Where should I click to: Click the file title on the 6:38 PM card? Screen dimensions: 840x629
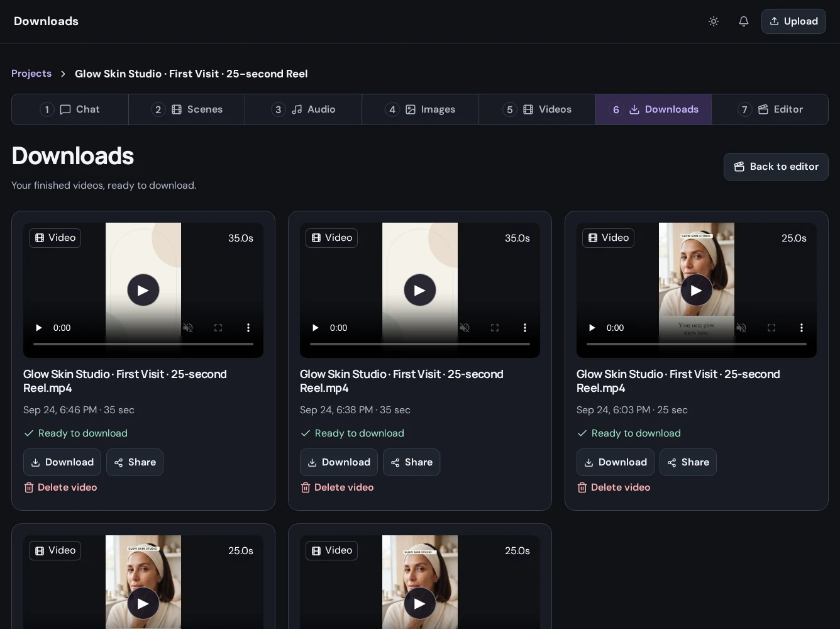[x=402, y=381]
